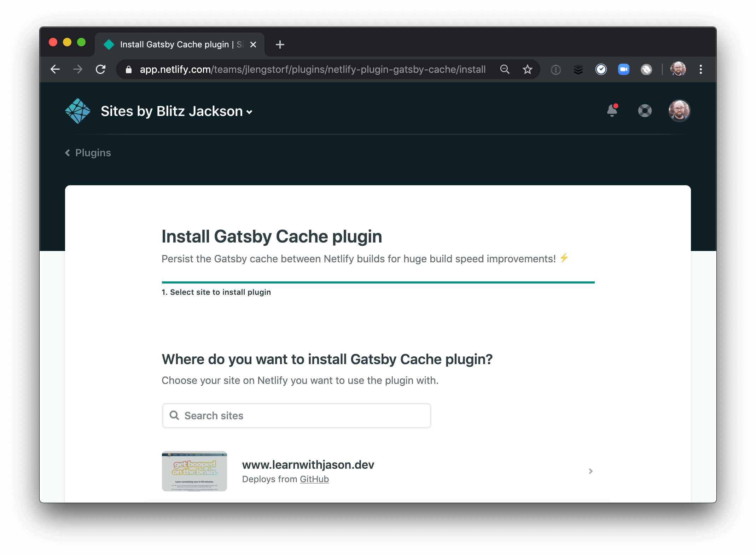Click the browser zoom magnifier icon

pos(505,69)
